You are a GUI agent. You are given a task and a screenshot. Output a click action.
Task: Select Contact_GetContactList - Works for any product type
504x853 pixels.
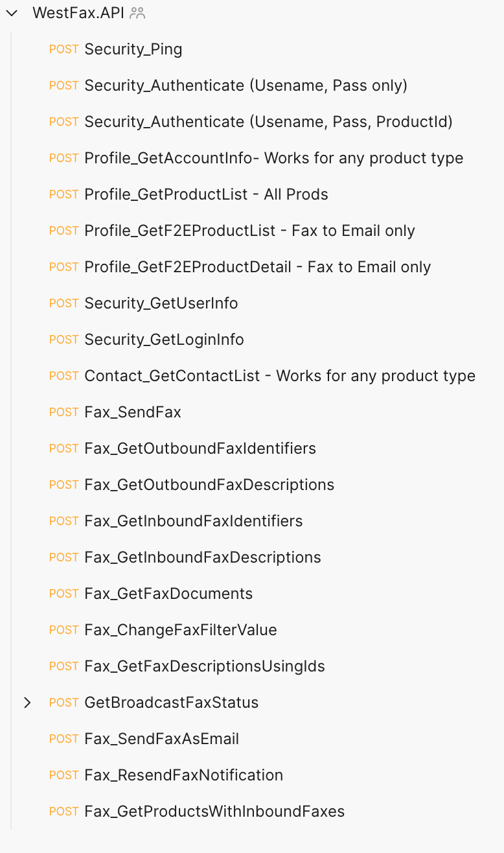(x=280, y=376)
